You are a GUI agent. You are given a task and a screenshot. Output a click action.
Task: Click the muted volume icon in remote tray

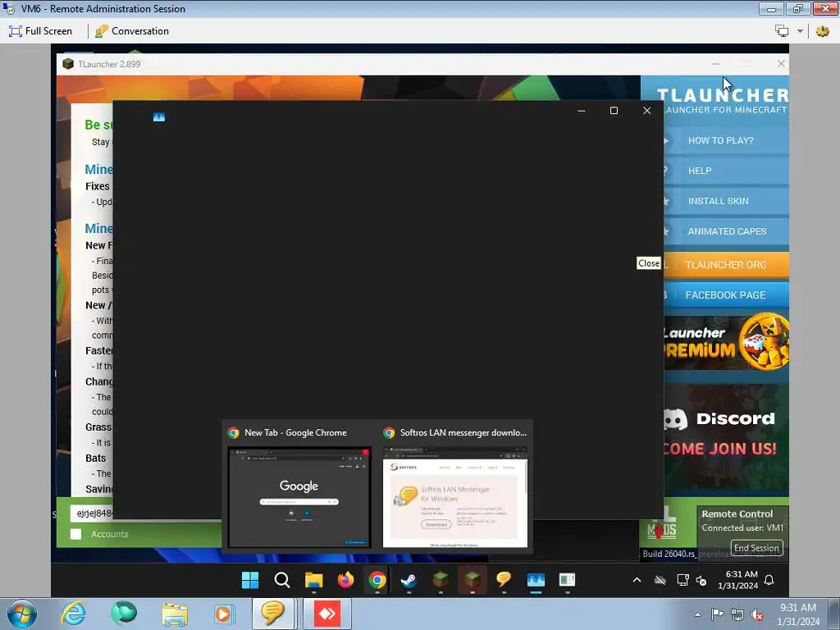pos(701,580)
